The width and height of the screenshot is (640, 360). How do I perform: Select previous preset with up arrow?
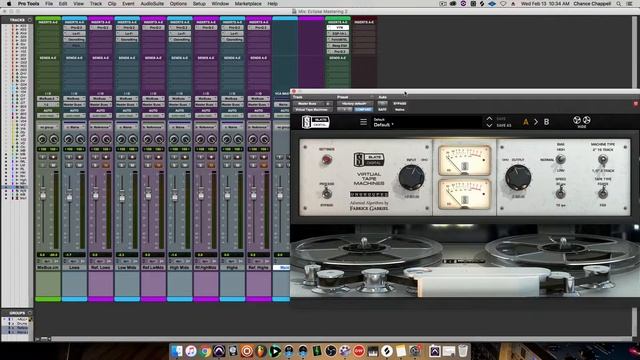pos(489,118)
